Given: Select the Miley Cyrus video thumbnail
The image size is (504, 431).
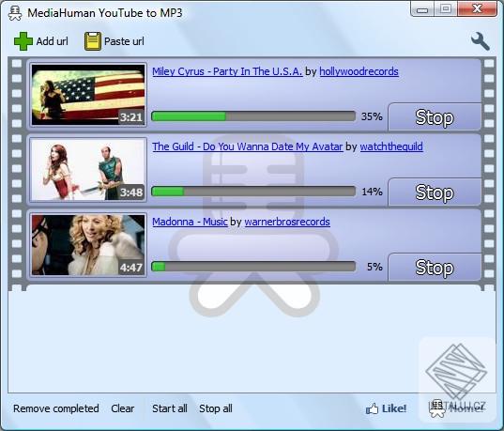Looking at the screenshot, I should coord(88,95).
